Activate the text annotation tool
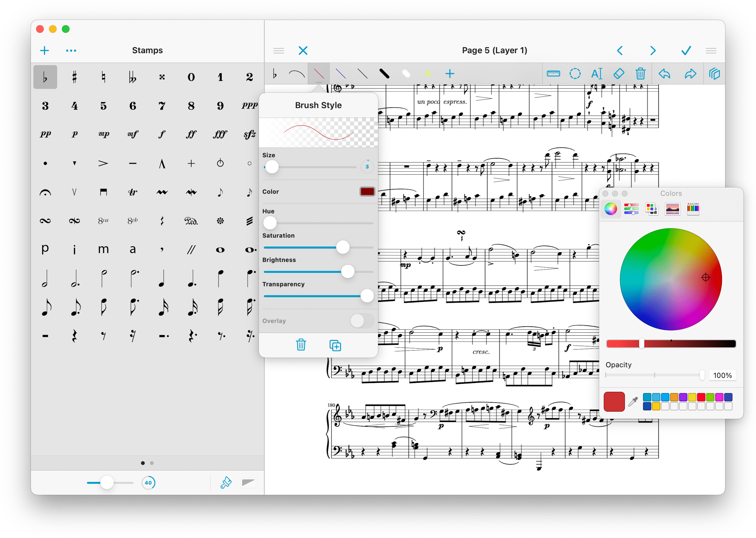Screen dimensions: 756x538 [597, 73]
